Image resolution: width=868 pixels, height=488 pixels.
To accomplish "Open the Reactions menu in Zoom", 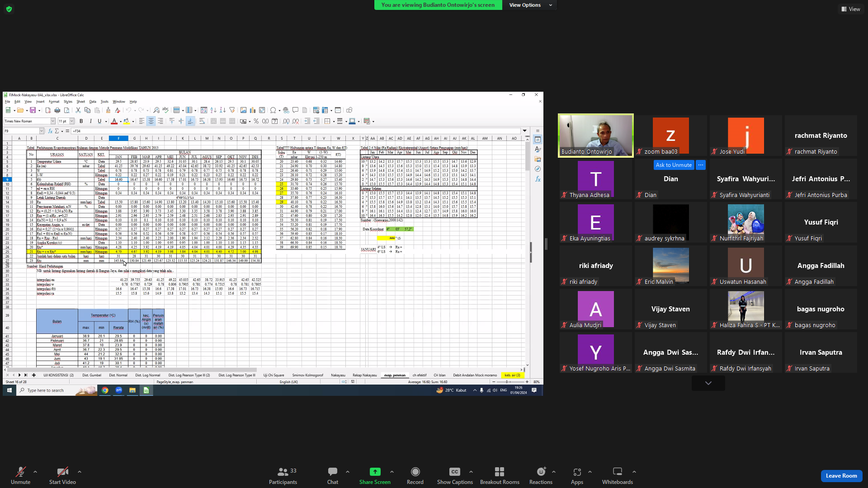I will [x=541, y=476].
